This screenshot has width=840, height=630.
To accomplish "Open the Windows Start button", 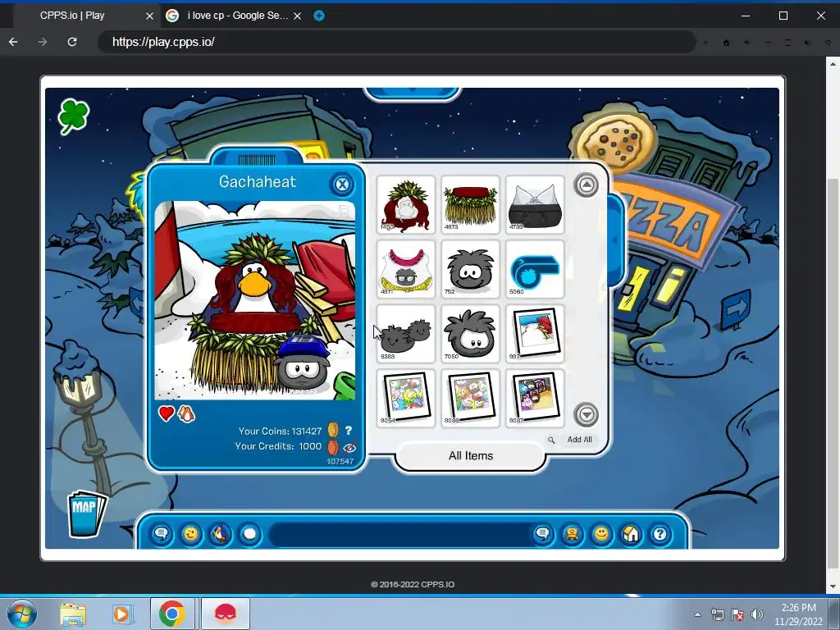I will coord(22,614).
